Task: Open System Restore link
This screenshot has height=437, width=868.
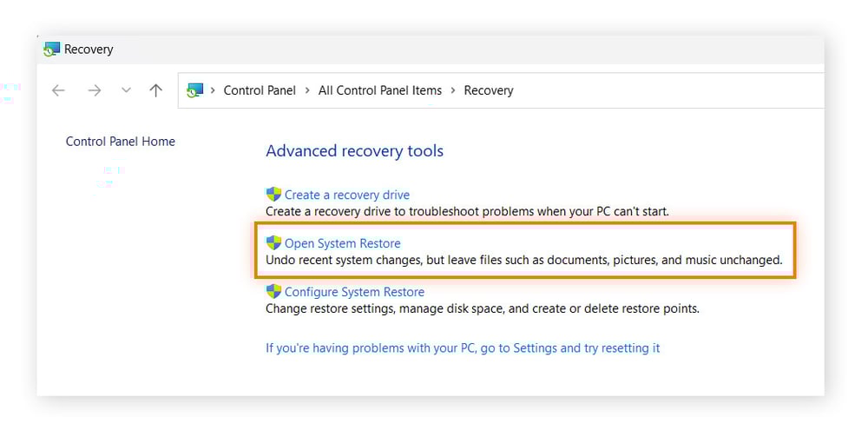Action: click(343, 243)
